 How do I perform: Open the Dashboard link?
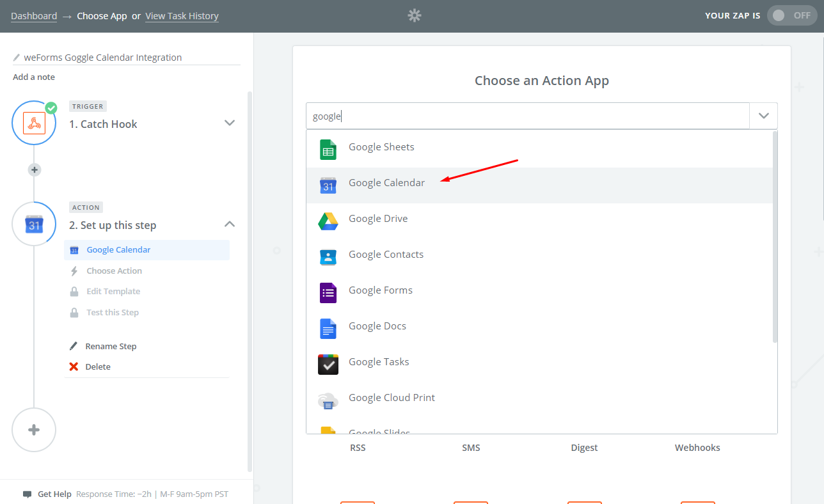point(34,16)
